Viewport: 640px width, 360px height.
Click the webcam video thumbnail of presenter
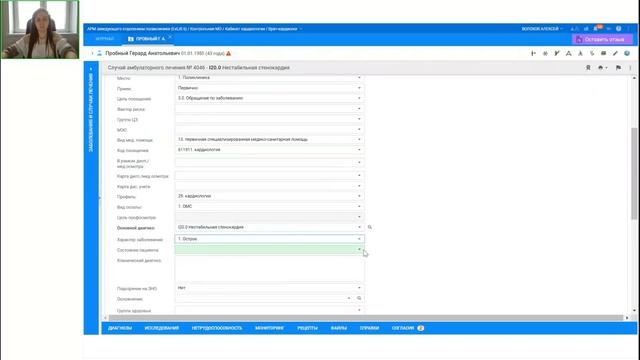click(40, 29)
